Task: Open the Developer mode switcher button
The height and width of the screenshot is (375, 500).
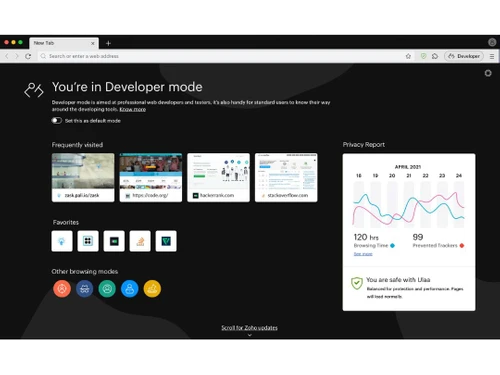Action: click(x=464, y=56)
